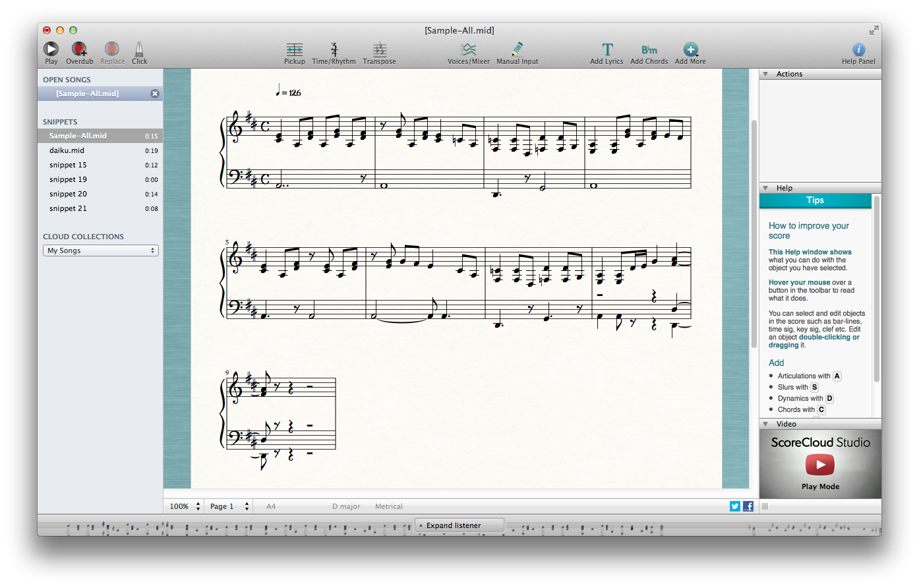Collapse the Actions panel section
The image size is (919, 588).
(x=765, y=74)
